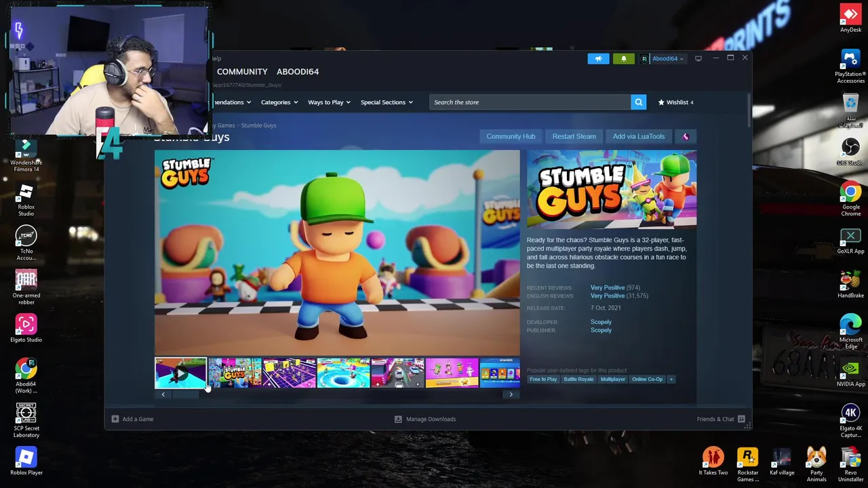Click Add via LuaTools button
This screenshot has width=868, height=488.
pos(639,136)
